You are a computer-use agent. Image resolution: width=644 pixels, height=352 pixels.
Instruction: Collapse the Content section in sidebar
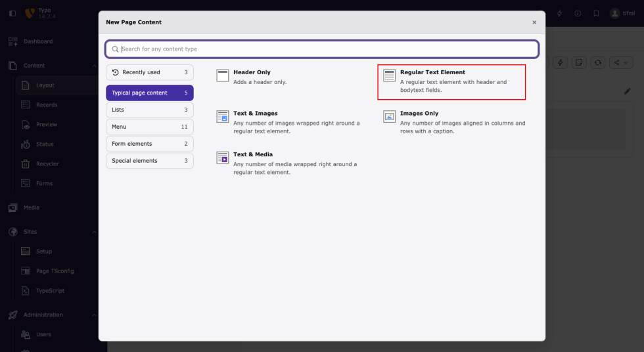(x=94, y=66)
